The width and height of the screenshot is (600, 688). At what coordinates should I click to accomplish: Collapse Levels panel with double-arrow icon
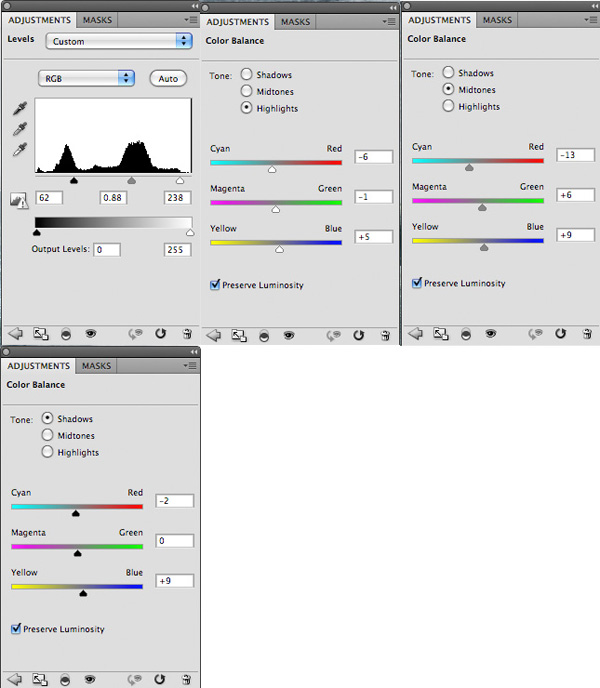pyautogui.click(x=194, y=6)
